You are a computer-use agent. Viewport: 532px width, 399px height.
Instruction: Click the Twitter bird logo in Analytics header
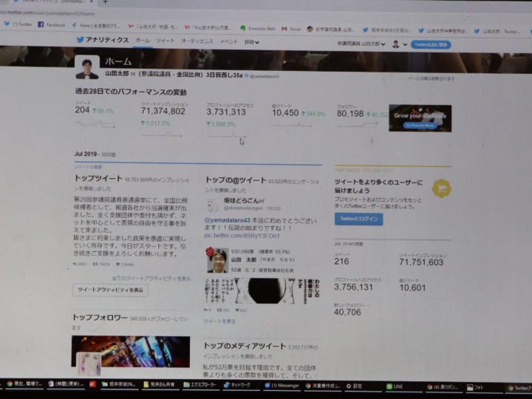tap(81, 40)
